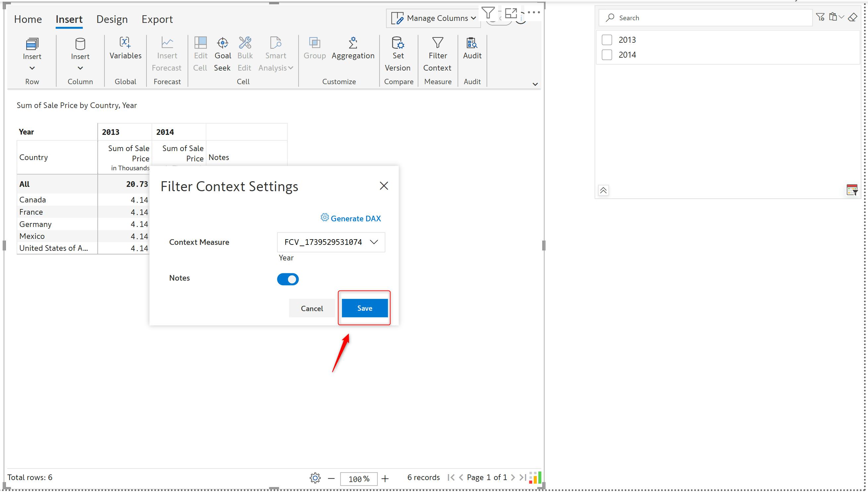Click the Aggregation icon
This screenshot has height=492, width=868.
point(353,43)
